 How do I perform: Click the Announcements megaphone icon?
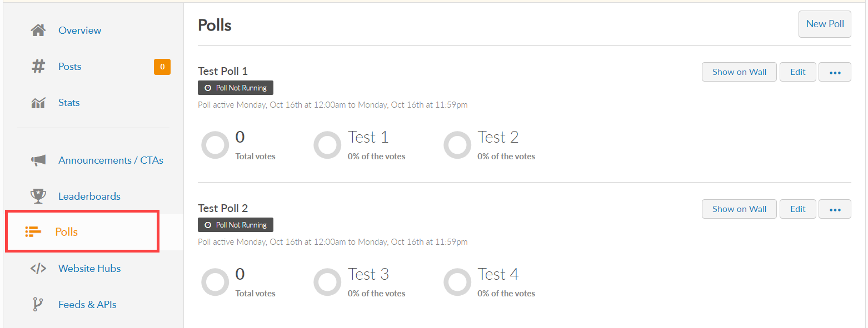[x=38, y=160]
